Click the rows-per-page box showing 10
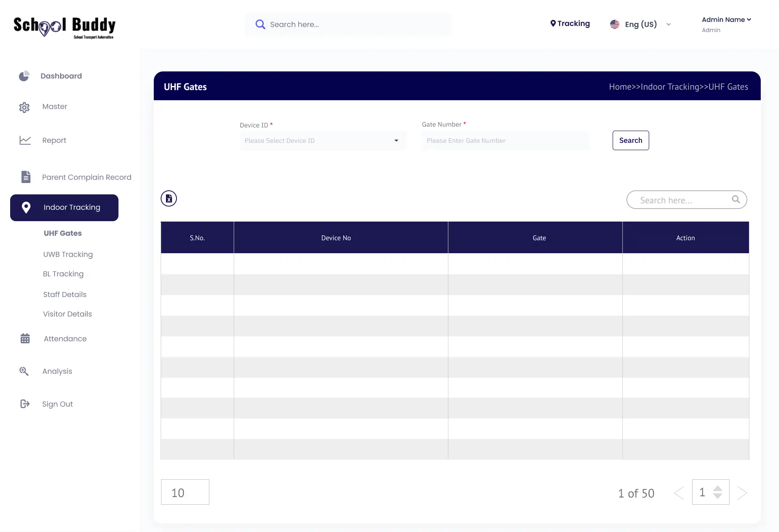Viewport: 779px width, 532px height. pos(185,492)
